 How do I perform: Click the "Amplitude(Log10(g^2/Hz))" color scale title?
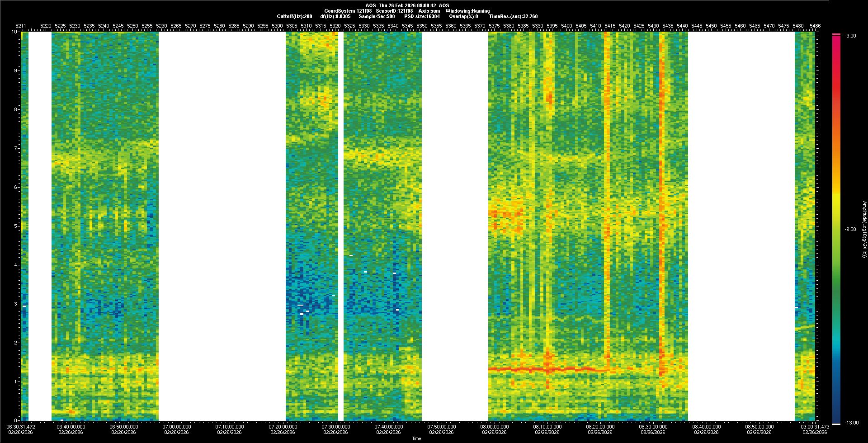(864, 229)
